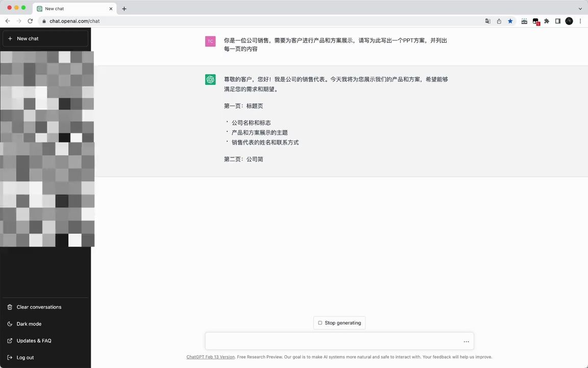Open the Google Translate extension icon

click(487, 21)
